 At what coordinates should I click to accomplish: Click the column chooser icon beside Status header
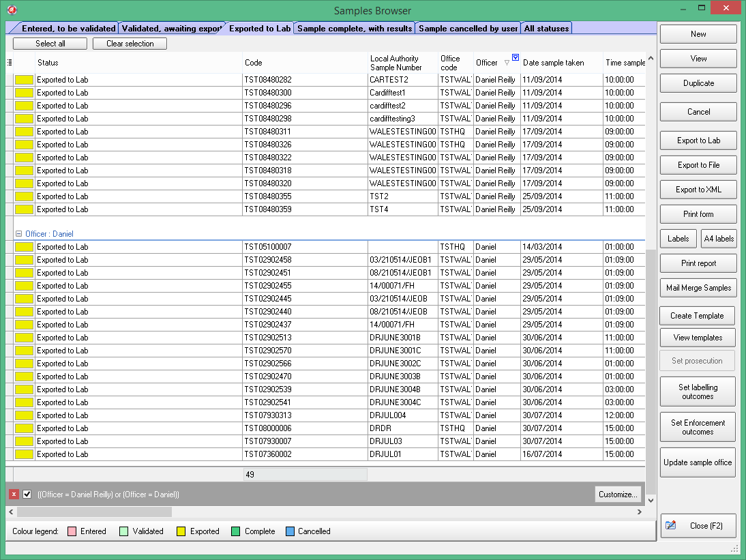[10, 63]
